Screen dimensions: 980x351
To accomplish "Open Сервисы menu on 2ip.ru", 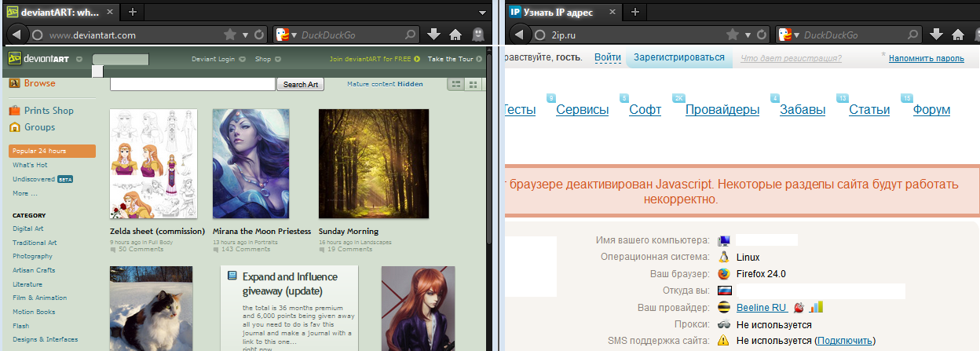I will point(583,110).
